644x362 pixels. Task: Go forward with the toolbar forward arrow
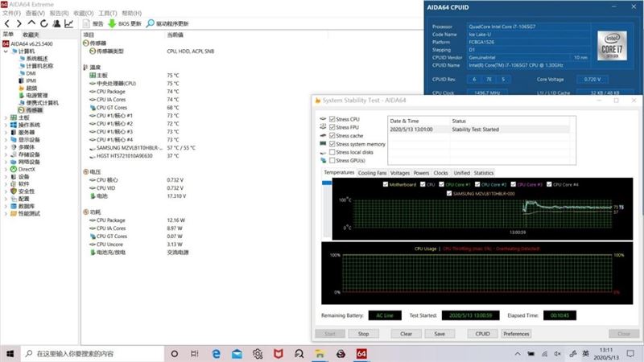(x=19, y=24)
